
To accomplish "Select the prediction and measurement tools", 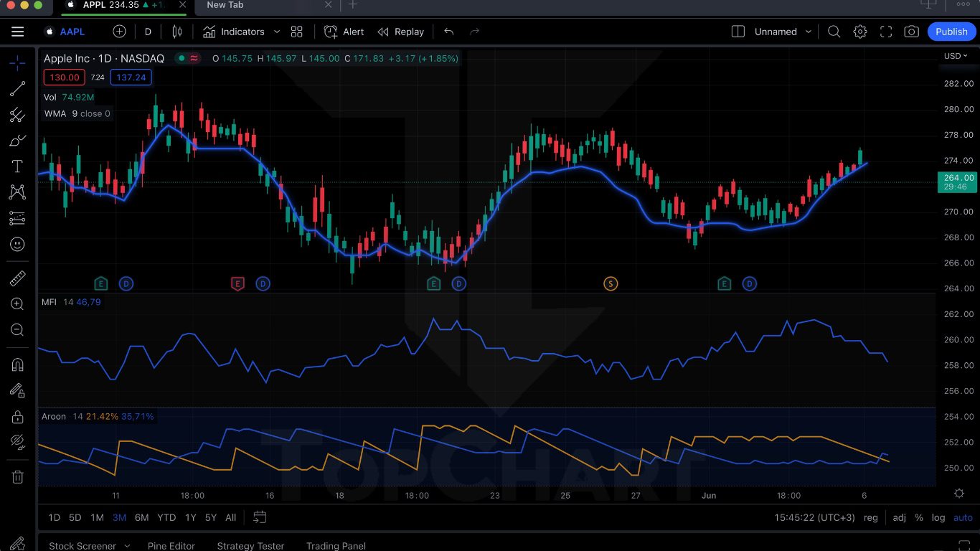I will click(x=17, y=218).
